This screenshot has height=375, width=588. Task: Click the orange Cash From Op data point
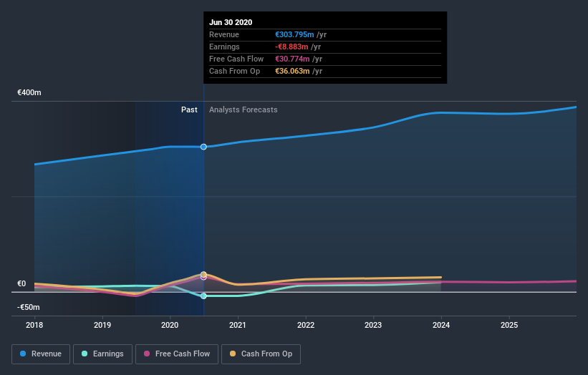(203, 274)
